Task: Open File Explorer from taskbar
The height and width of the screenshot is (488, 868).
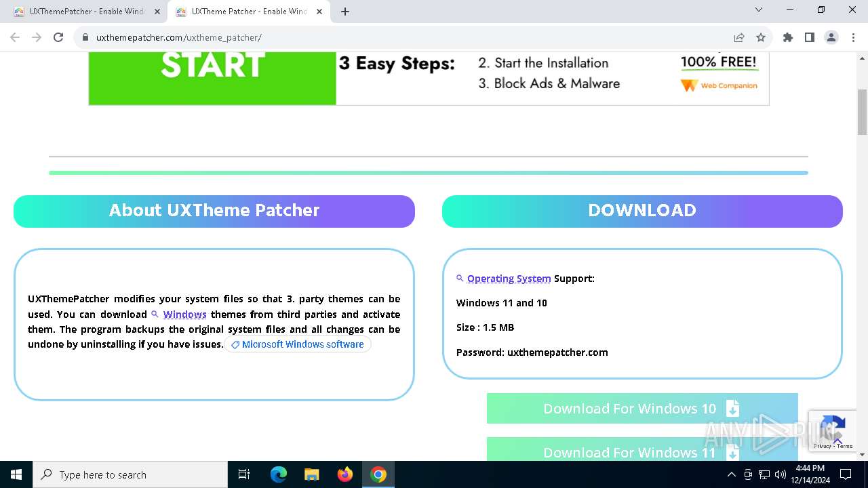Action: coord(311,474)
